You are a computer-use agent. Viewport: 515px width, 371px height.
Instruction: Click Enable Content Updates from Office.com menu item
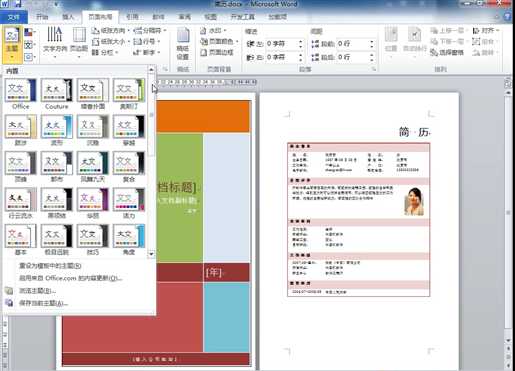[x=71, y=278]
